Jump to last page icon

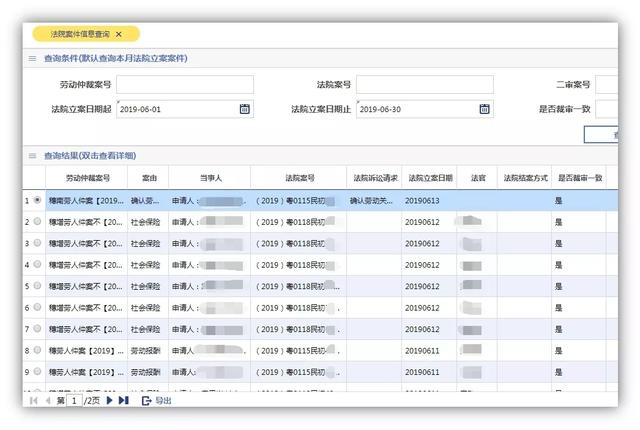tap(124, 400)
